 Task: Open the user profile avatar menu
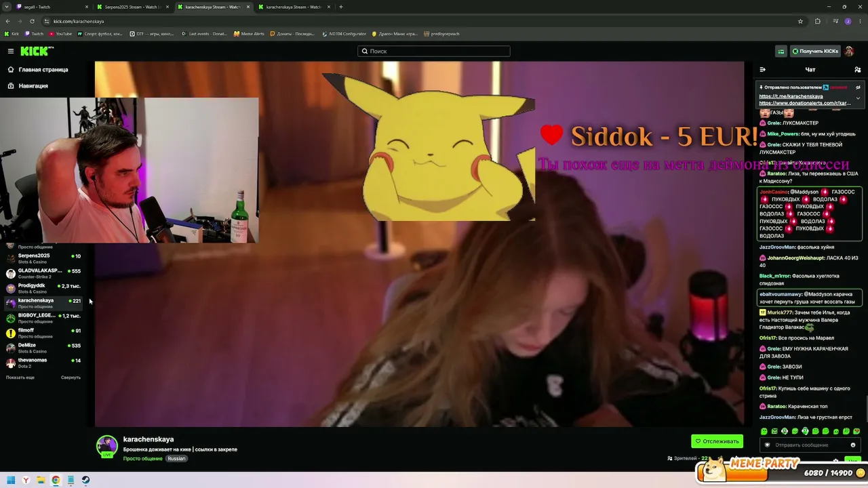[849, 51]
